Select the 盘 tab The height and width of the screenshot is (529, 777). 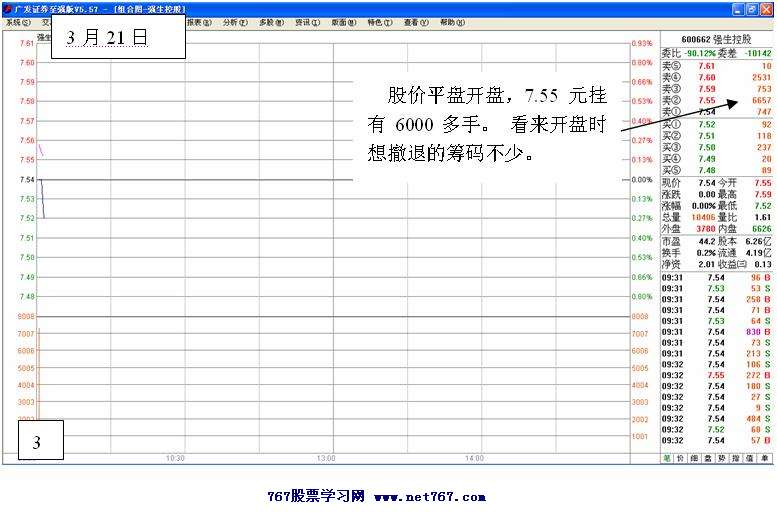(709, 457)
